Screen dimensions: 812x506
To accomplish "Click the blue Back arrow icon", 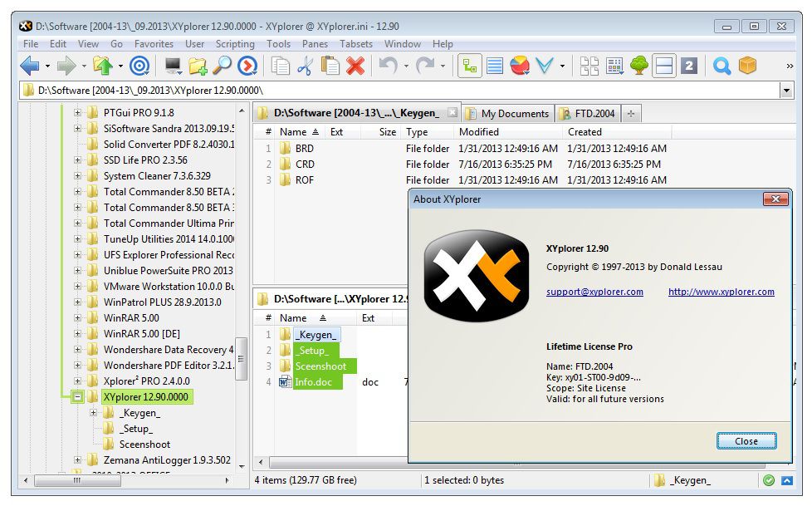I will click(x=30, y=66).
